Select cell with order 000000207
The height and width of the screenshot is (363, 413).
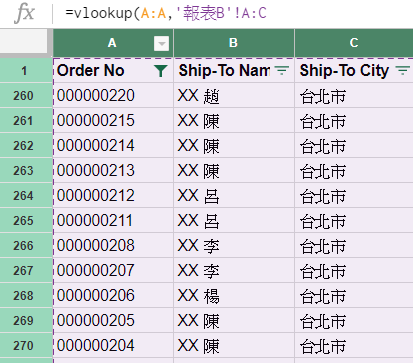[113, 270]
